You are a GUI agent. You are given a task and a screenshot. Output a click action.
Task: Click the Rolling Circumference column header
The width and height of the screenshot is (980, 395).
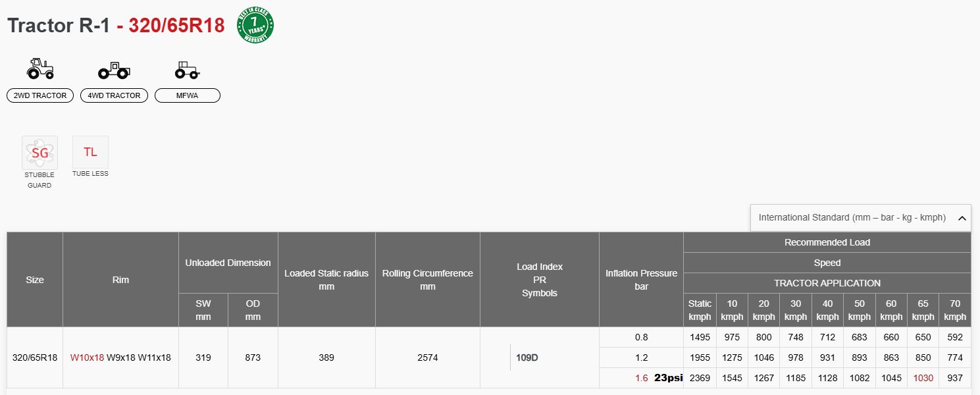click(428, 280)
